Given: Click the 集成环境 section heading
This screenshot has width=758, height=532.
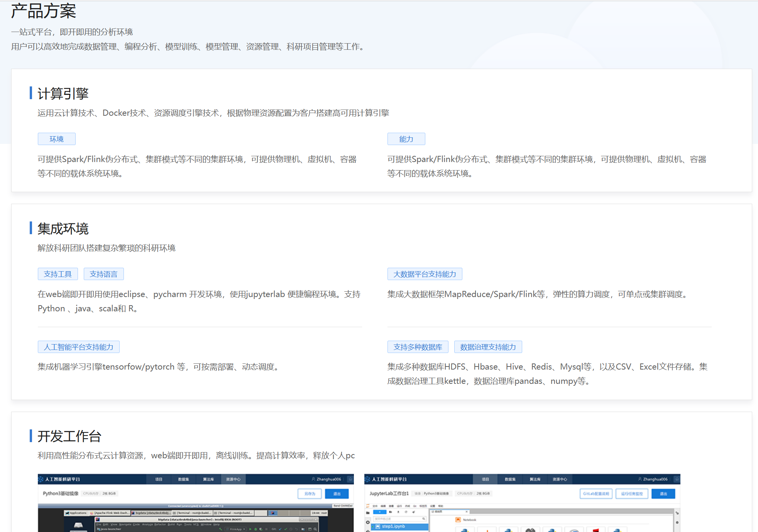Looking at the screenshot, I should click(x=63, y=228).
